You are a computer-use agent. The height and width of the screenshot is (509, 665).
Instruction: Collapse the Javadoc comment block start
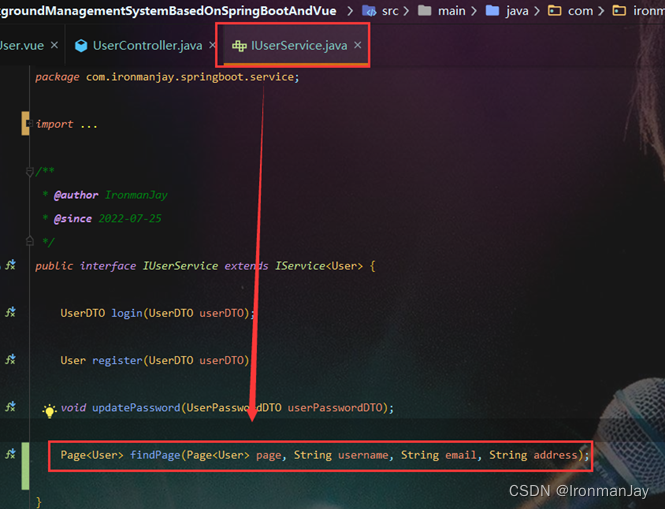(x=29, y=171)
